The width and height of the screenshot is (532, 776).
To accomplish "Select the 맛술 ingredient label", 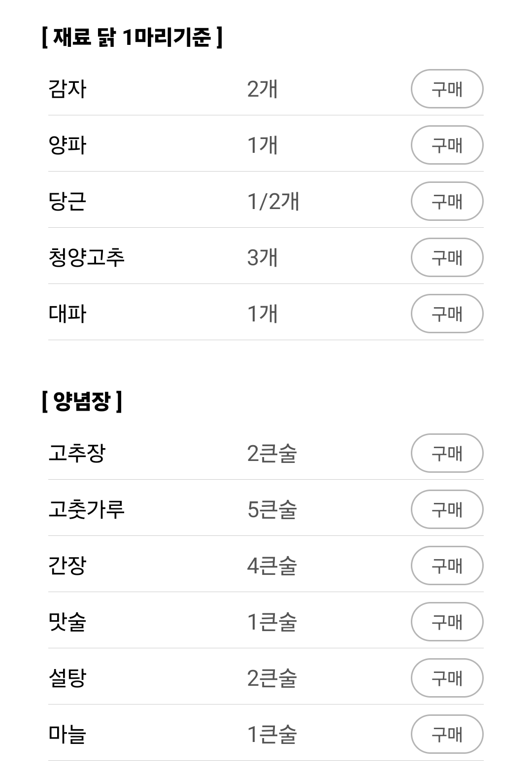I will tap(67, 622).
